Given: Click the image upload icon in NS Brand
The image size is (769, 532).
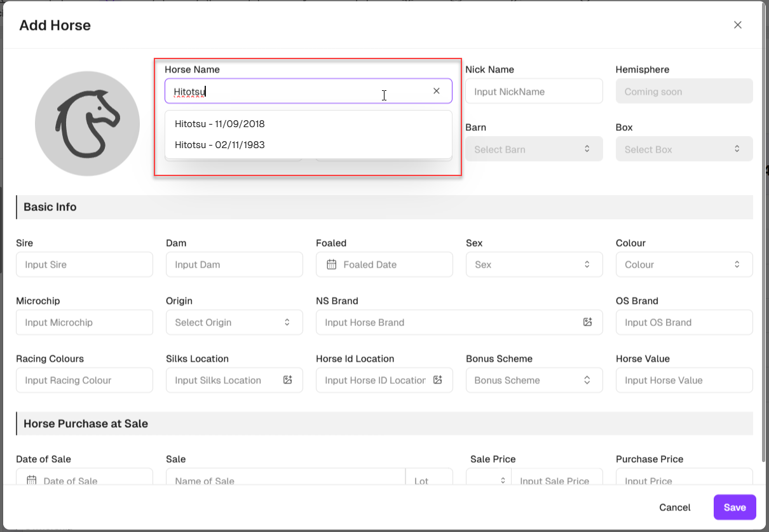Looking at the screenshot, I should [587, 322].
